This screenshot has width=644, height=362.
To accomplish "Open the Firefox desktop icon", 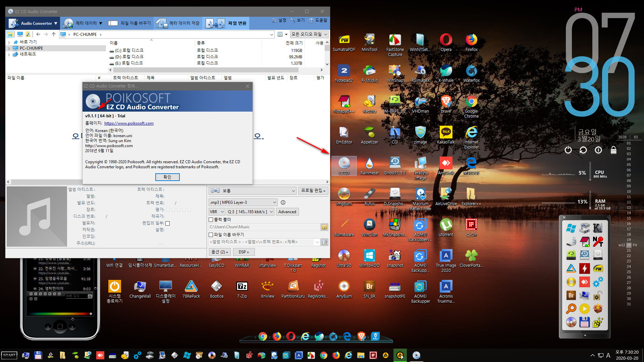I will (471, 43).
